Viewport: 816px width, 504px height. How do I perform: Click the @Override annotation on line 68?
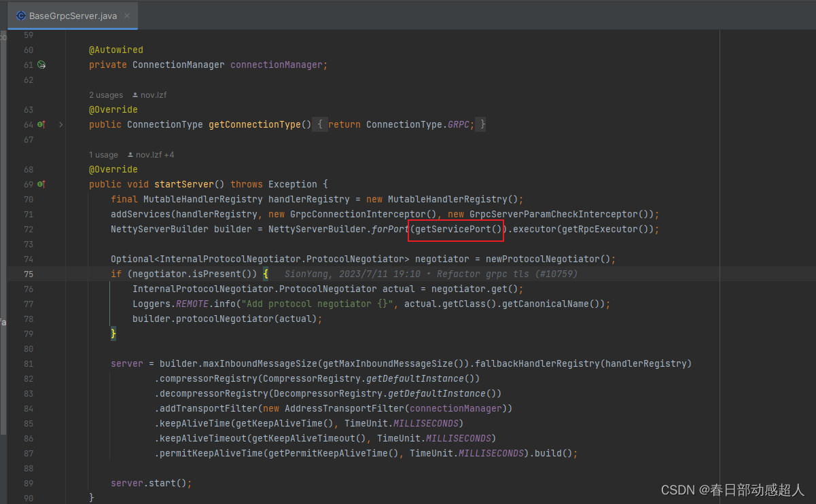(x=113, y=170)
